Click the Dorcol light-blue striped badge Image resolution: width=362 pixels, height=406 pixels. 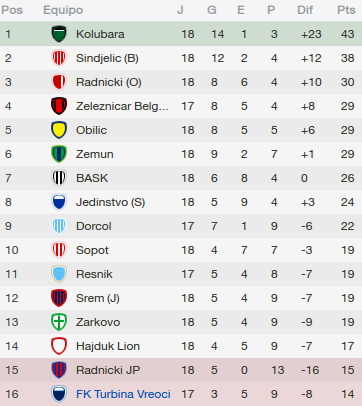point(59,226)
